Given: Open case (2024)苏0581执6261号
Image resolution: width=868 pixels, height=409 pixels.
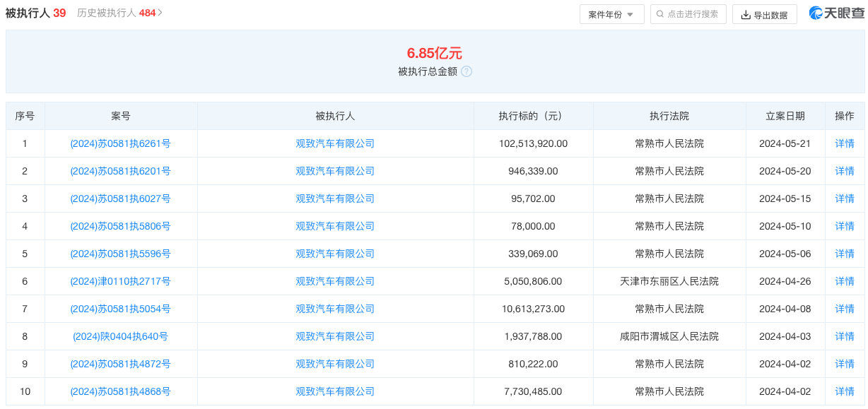Looking at the screenshot, I should tap(120, 143).
